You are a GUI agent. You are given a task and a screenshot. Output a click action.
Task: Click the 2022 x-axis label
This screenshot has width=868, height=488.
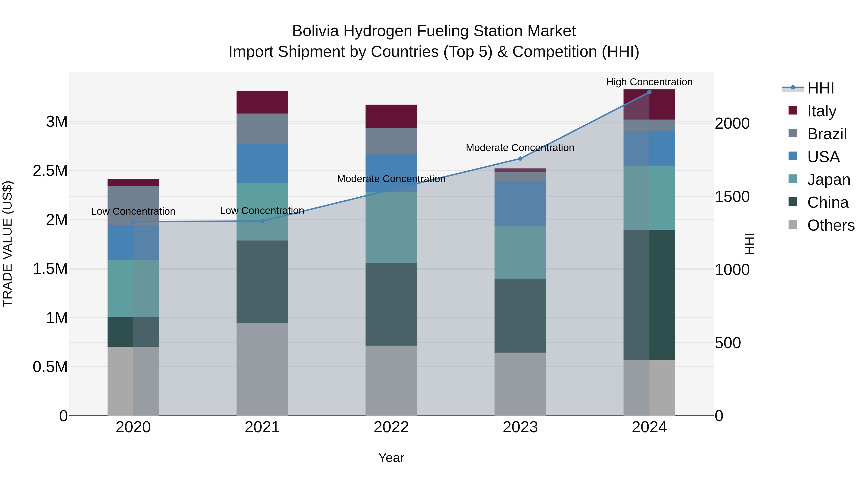[391, 427]
